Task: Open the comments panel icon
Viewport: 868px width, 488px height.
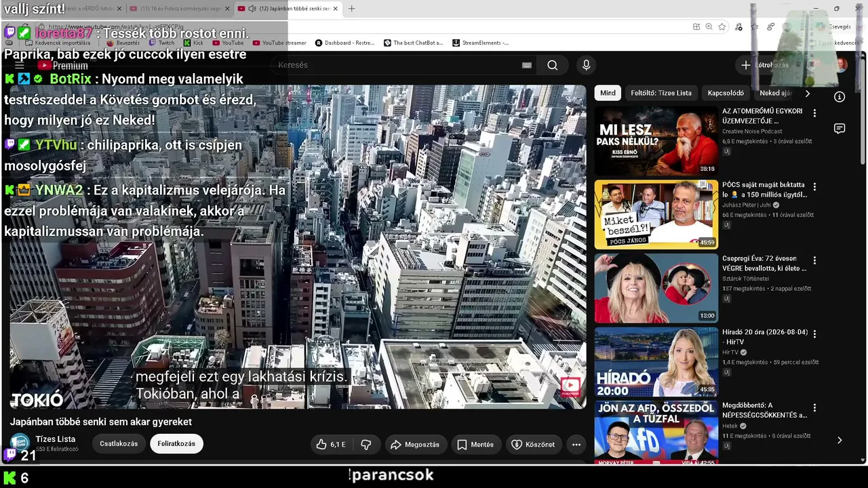Action: point(840,129)
